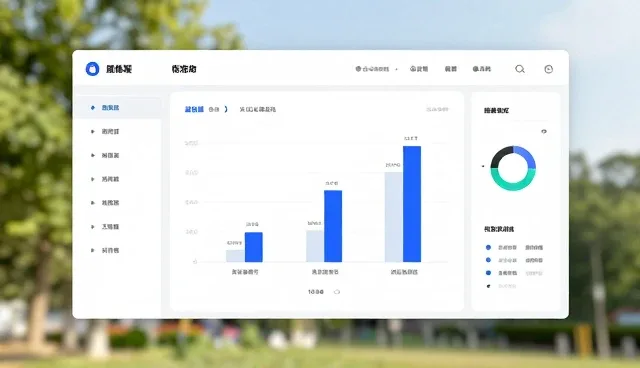640x368 pixels.
Task: Open the header dropdown with the small caret dot
Action: pos(375,69)
